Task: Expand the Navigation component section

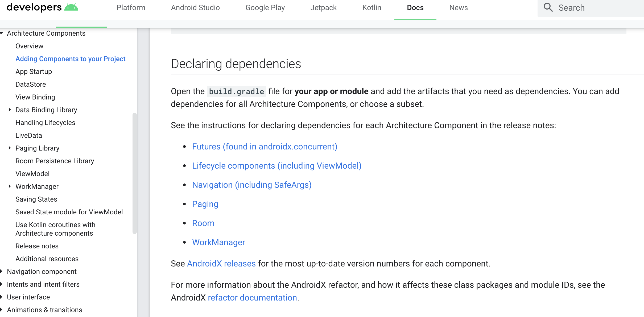Action: pos(2,272)
